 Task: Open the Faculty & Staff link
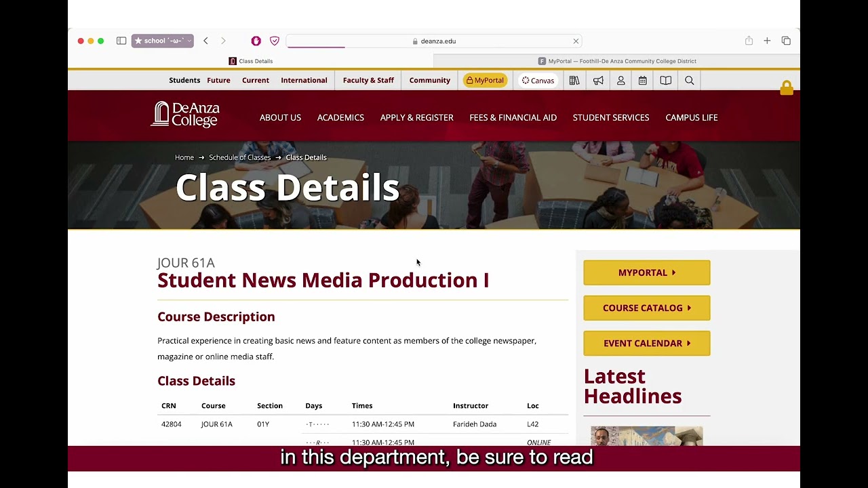[368, 80]
